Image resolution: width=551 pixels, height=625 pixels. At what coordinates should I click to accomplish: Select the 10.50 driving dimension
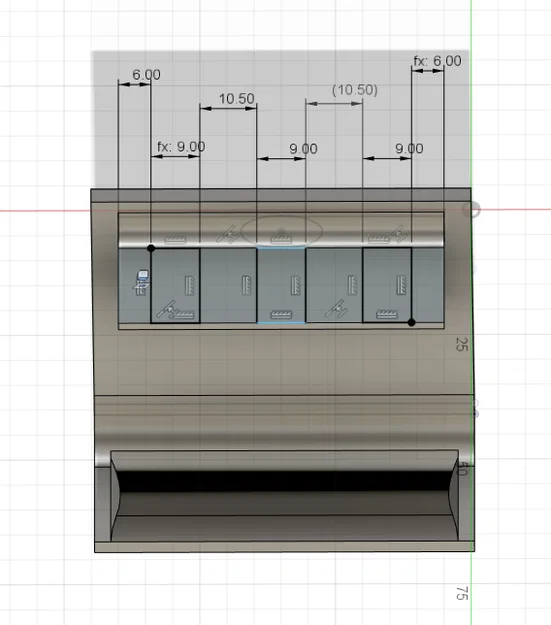point(236,98)
